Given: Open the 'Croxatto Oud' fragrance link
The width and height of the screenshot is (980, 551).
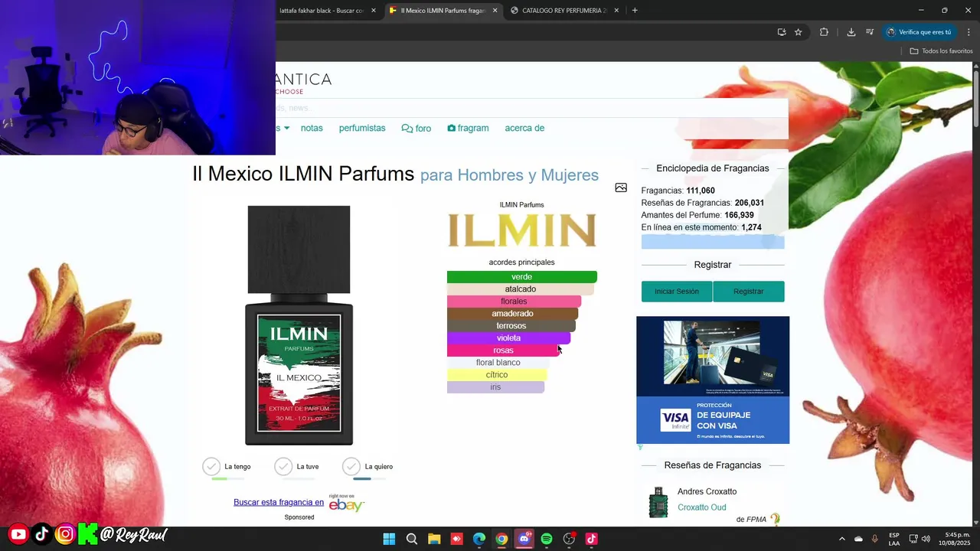Looking at the screenshot, I should click(x=702, y=507).
